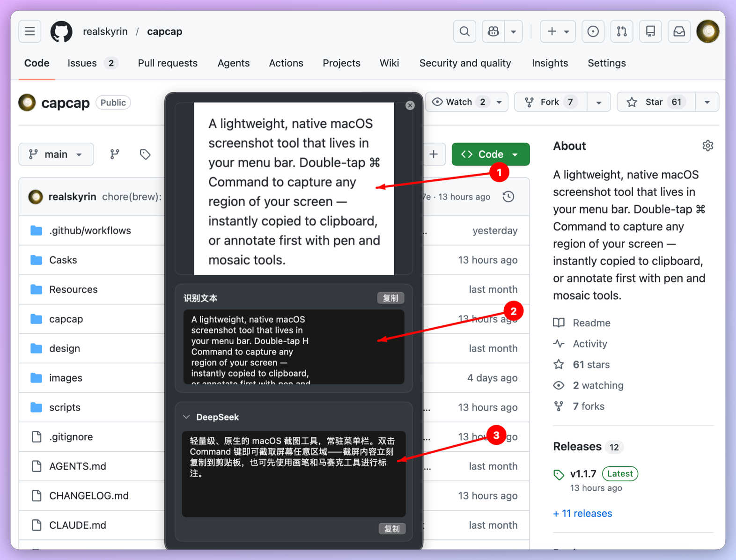Open the CHANGELOG.md file

pos(89,496)
